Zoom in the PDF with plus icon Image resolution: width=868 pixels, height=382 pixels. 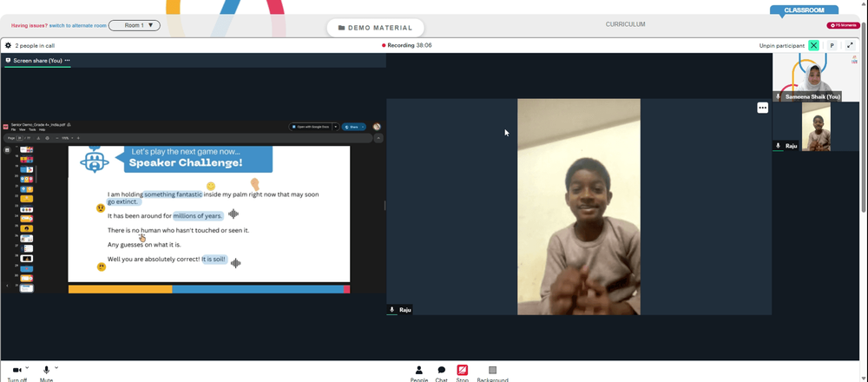point(78,138)
